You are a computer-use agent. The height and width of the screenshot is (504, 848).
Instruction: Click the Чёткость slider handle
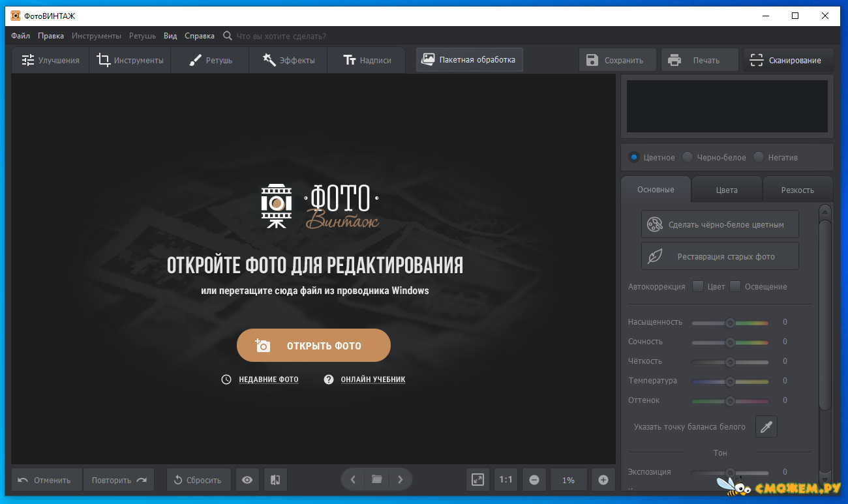point(730,362)
